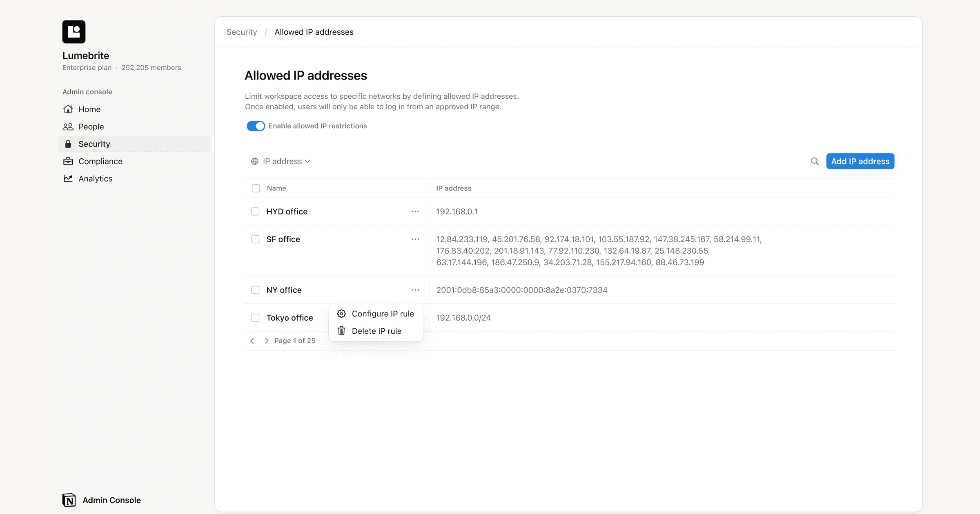Screen dimensions: 980x514
Task: Click the Lumebrite workspace logo
Action: coord(74,31)
